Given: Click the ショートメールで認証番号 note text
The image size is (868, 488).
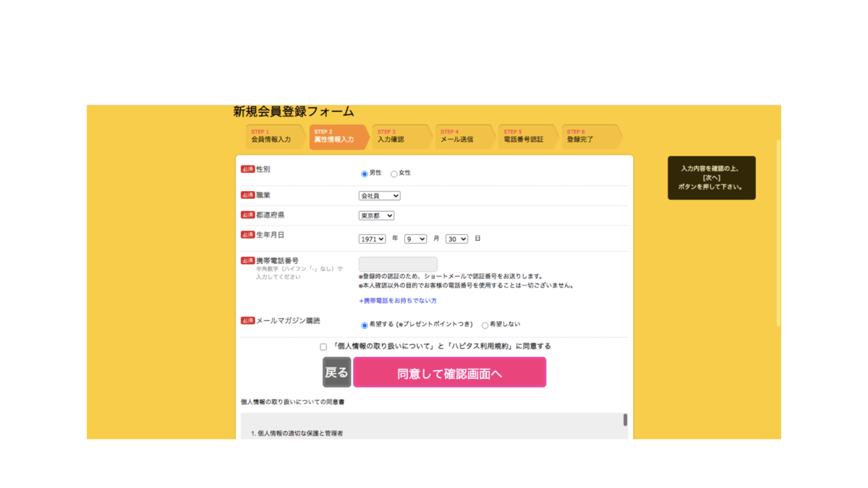Looking at the screenshot, I should pyautogui.click(x=451, y=276).
